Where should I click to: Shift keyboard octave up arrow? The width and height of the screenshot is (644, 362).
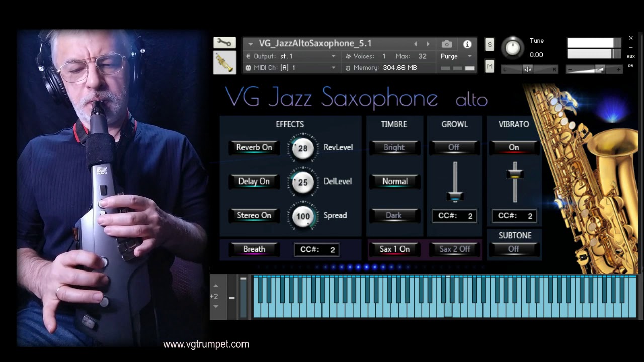click(x=216, y=286)
